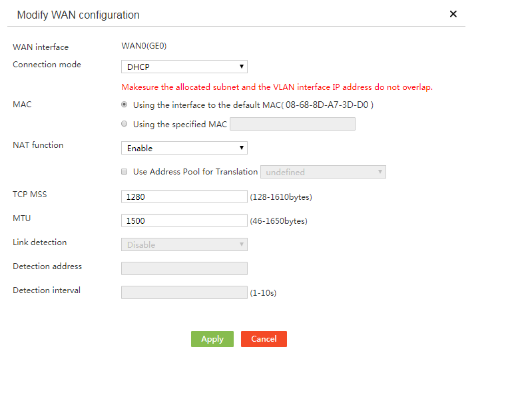The width and height of the screenshot is (532, 395).
Task: Choose the Using the specified MAC option
Action: (x=125, y=124)
